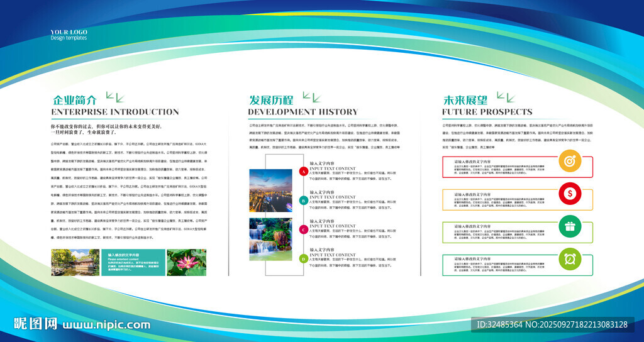Image resolution: width=644 pixels, height=342 pixels.
Task: Select the FUTURE PROSPECTS heading
Action: 487,112
